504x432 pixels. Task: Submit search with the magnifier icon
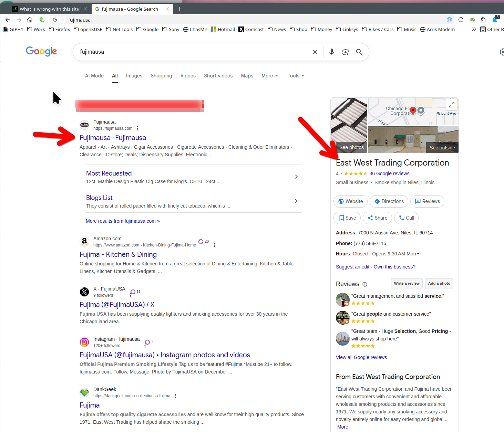click(x=359, y=52)
